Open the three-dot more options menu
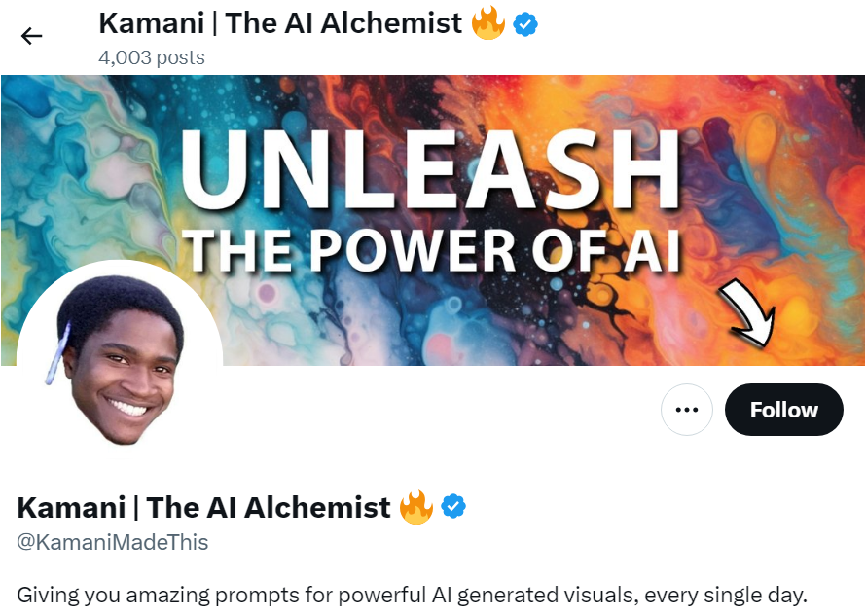 tap(687, 410)
